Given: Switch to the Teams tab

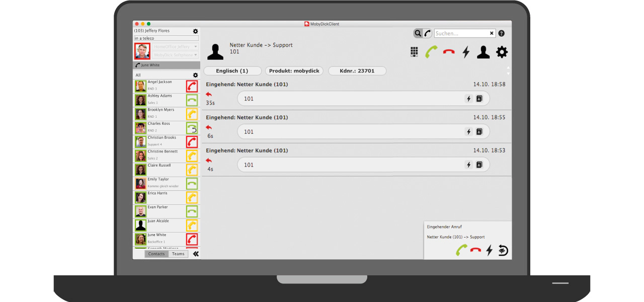Looking at the screenshot, I should (178, 254).
